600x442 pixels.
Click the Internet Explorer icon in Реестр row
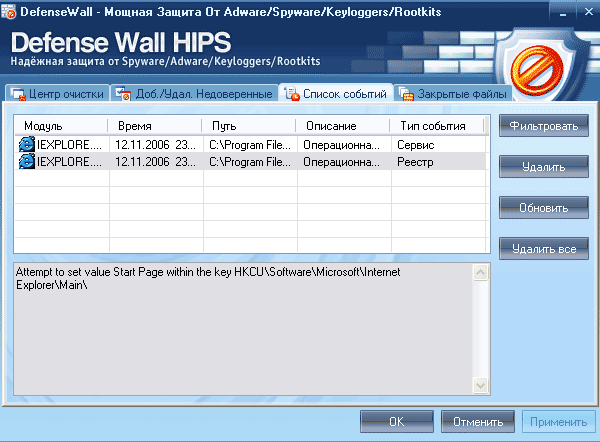click(26, 161)
